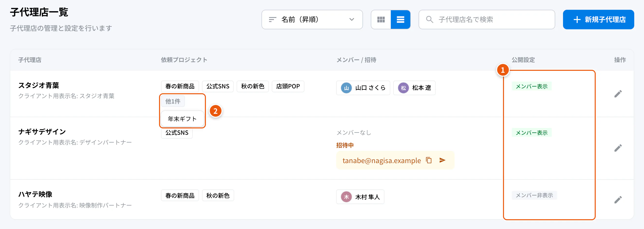The height and width of the screenshot is (229, 644).
Task: Open member chip 松本 遼
Action: pos(414,88)
